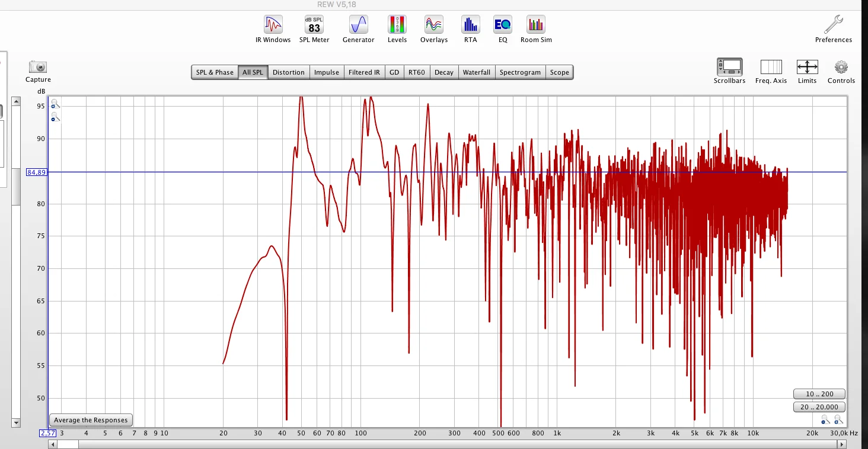Click Average the Responses button

click(x=91, y=420)
